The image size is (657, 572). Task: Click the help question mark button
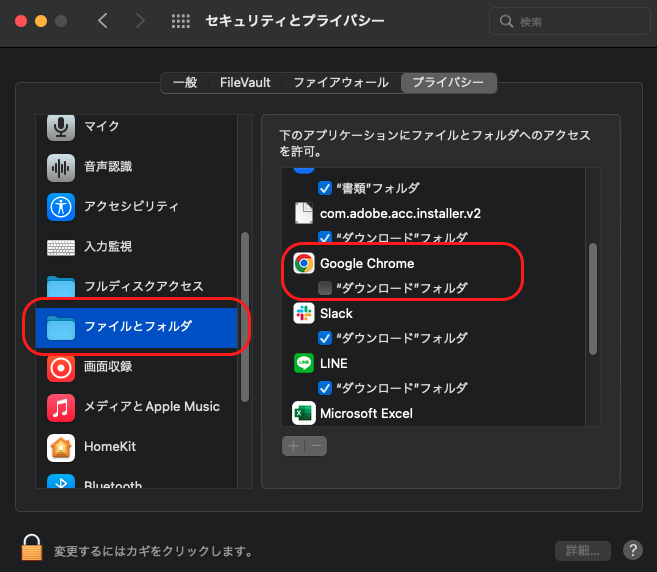pyautogui.click(x=632, y=550)
